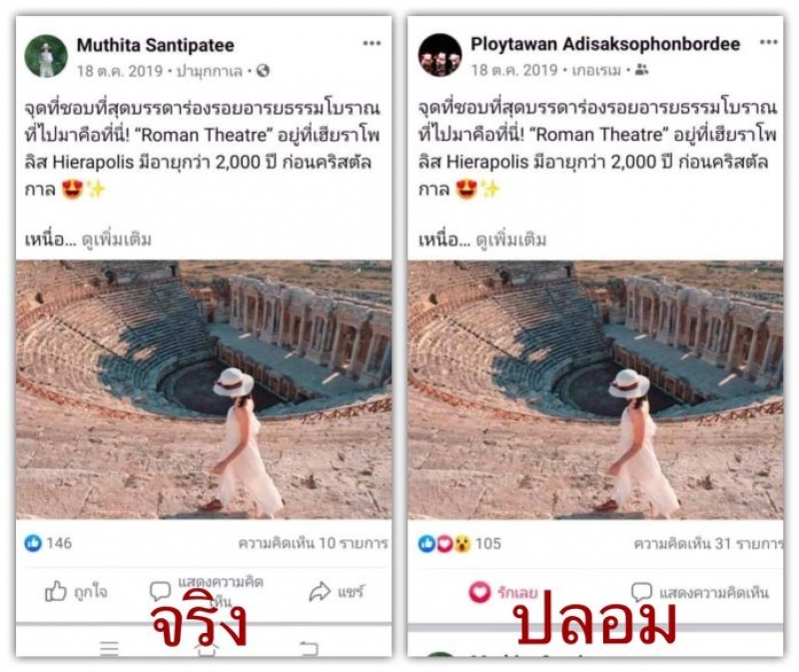Click the friends-only privacy icon
The image size is (799, 672).
point(642,70)
